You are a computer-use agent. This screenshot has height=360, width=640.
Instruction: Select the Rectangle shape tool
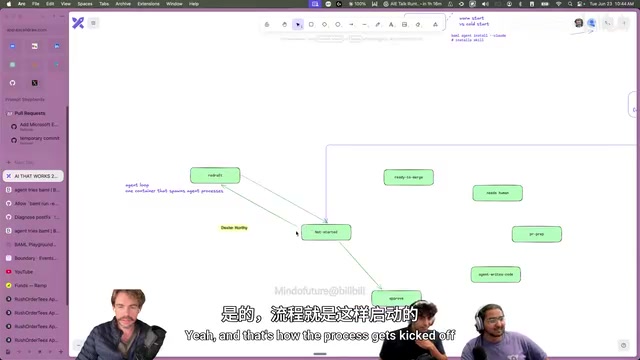[x=311, y=24]
